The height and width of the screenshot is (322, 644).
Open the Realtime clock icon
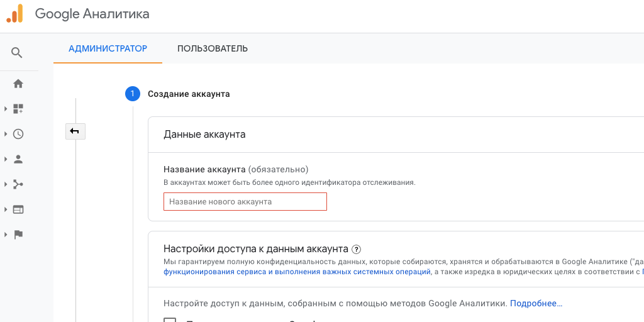pos(18,134)
